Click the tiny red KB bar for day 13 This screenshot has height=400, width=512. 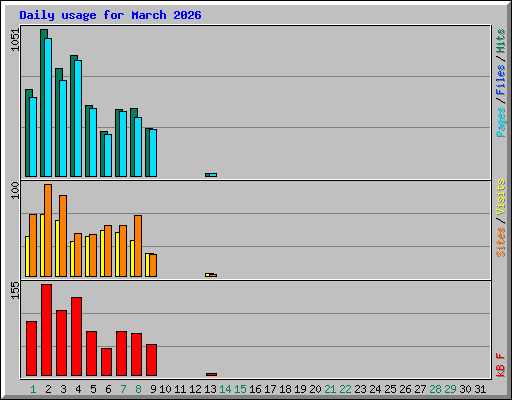pos(211,375)
